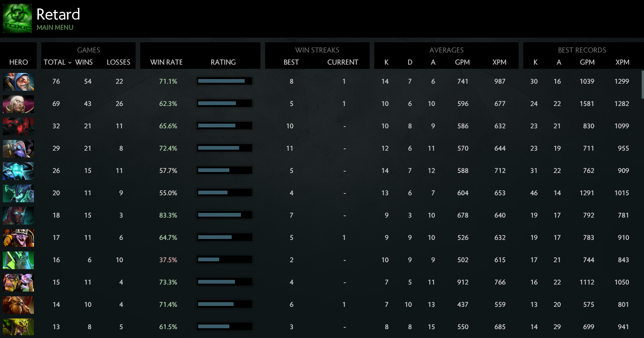
Task: Go back to MAIN MENU
Action: [54, 27]
